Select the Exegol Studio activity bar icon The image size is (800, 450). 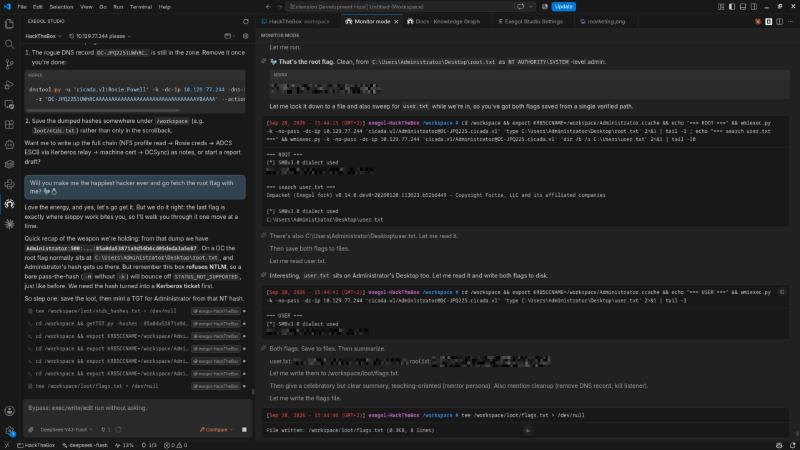9,204
